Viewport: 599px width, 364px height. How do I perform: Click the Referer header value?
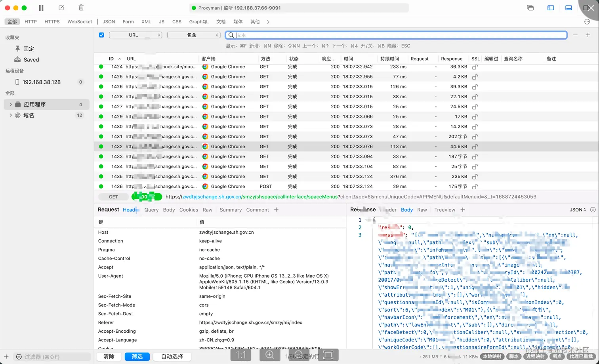(x=250, y=322)
